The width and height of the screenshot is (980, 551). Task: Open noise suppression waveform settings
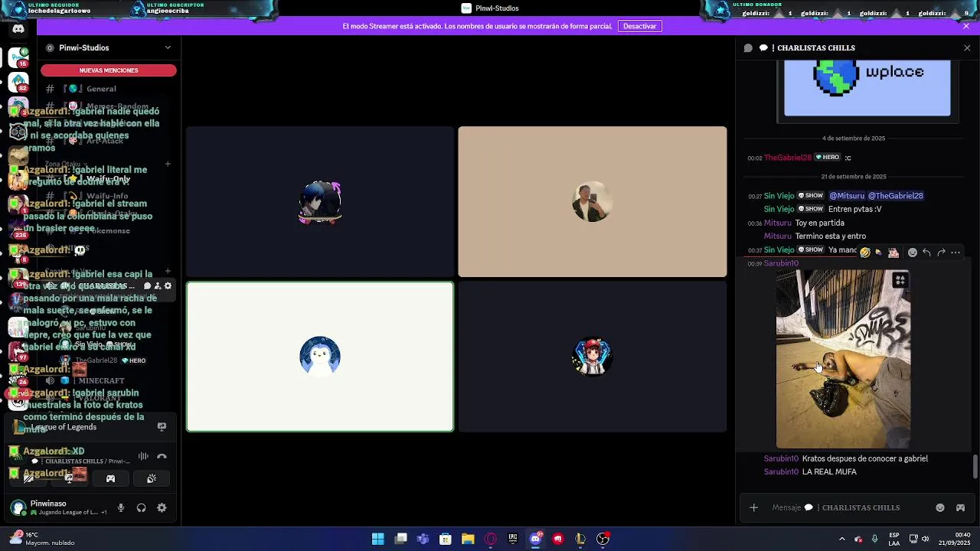point(143,456)
